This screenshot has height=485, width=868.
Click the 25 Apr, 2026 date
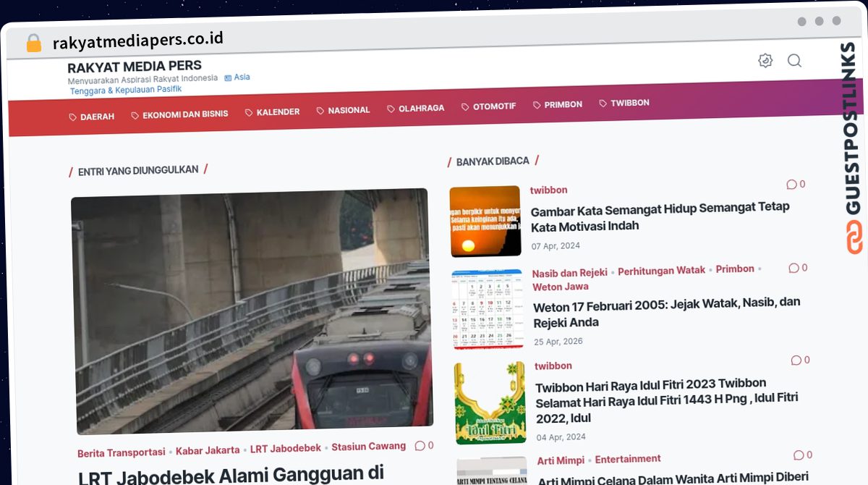click(558, 342)
